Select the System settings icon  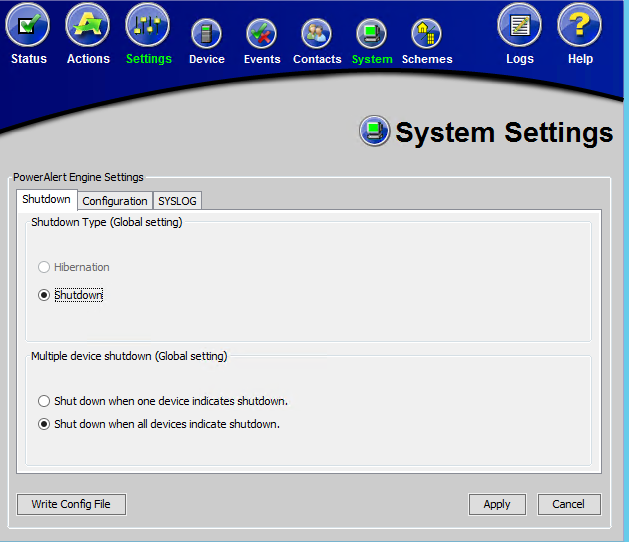click(371, 34)
